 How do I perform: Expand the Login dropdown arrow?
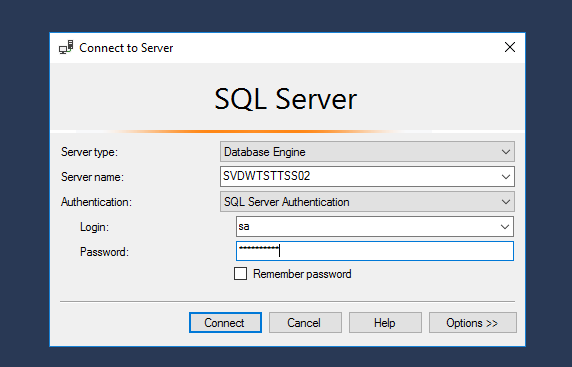point(505,227)
